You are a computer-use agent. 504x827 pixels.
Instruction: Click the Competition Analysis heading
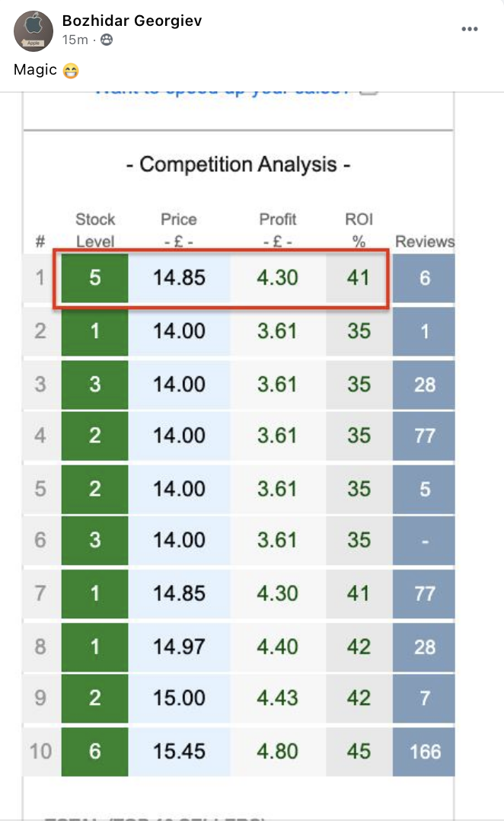(238, 164)
